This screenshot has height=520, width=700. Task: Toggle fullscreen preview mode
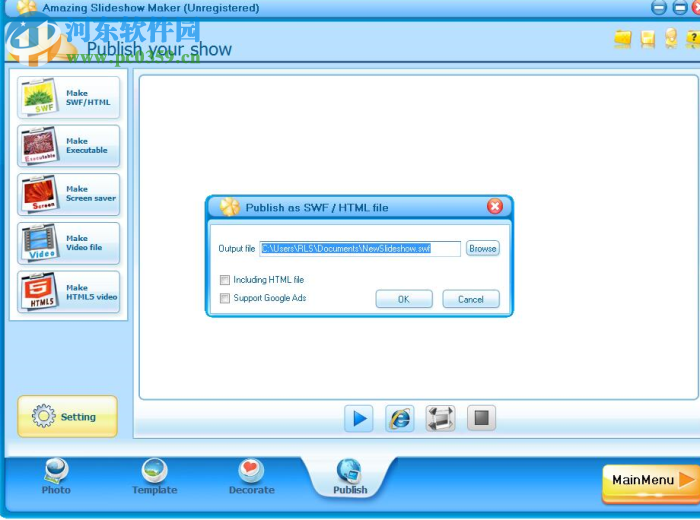pyautogui.click(x=440, y=418)
